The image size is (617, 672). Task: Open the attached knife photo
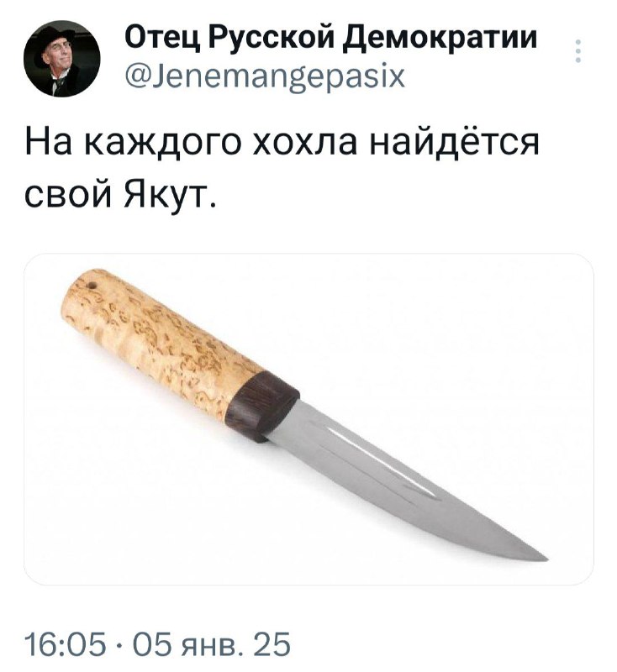click(x=308, y=418)
